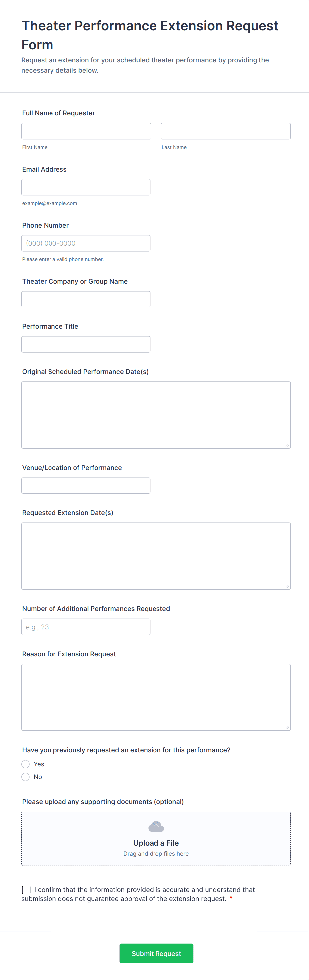Click Original Scheduled Performance Dates textarea
Image resolution: width=309 pixels, height=980 pixels.
pyautogui.click(x=156, y=415)
